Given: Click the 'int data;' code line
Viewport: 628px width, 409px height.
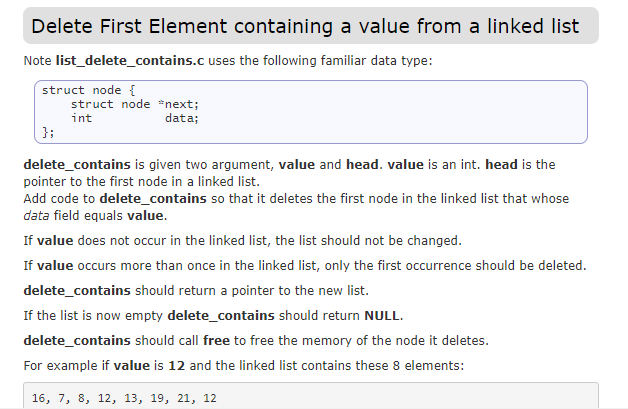Looking at the screenshot, I should pyautogui.click(x=135, y=118).
